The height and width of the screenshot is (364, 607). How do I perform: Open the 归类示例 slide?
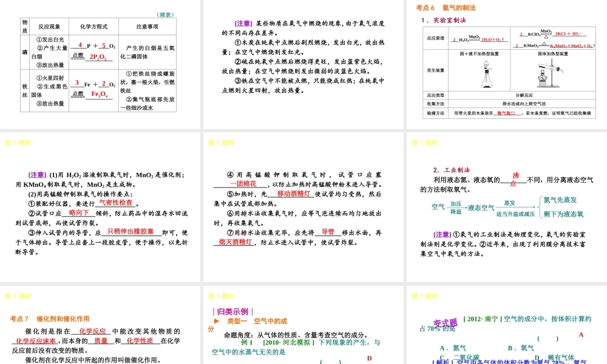coord(303,325)
